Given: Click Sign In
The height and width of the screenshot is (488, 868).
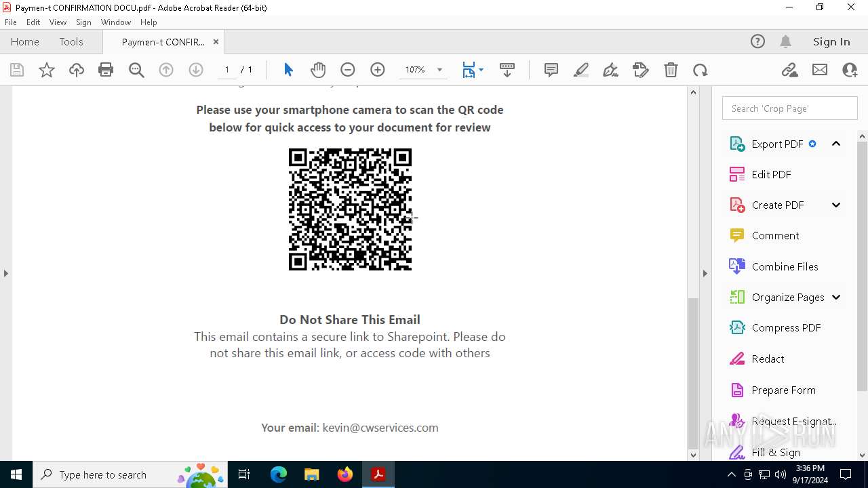Looking at the screenshot, I should 831,41.
